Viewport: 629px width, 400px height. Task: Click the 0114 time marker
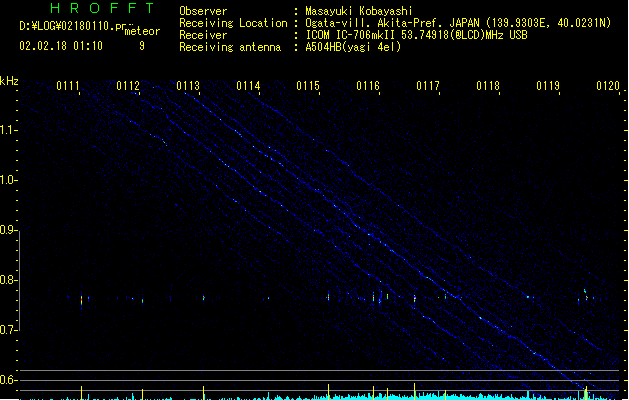(248, 86)
